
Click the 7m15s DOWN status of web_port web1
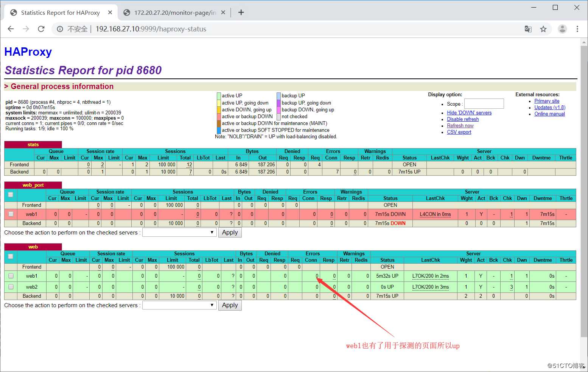390,214
